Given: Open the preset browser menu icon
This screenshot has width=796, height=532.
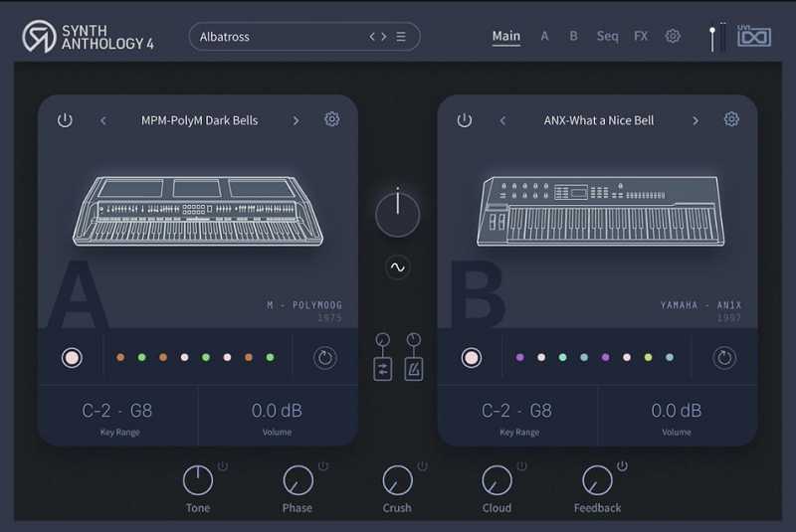Looking at the screenshot, I should (x=401, y=37).
